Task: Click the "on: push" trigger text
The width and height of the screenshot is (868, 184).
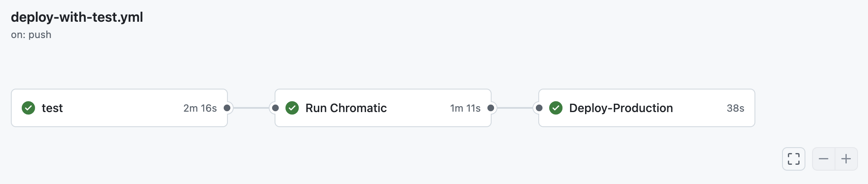Action: pyautogui.click(x=31, y=35)
